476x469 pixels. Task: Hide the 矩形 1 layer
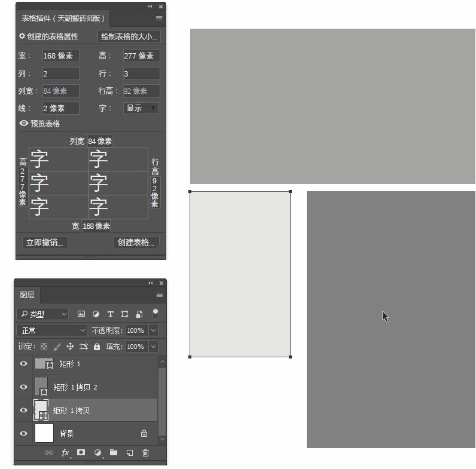point(23,363)
